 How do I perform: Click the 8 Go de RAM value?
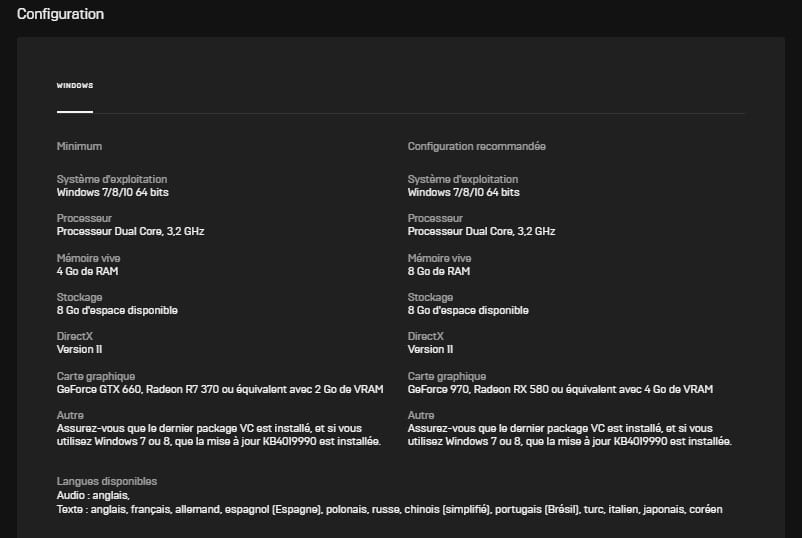439,271
